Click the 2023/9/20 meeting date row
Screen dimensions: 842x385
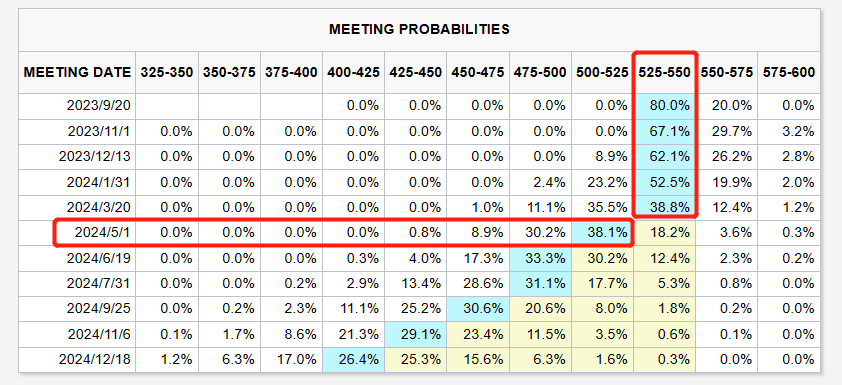tap(419, 106)
